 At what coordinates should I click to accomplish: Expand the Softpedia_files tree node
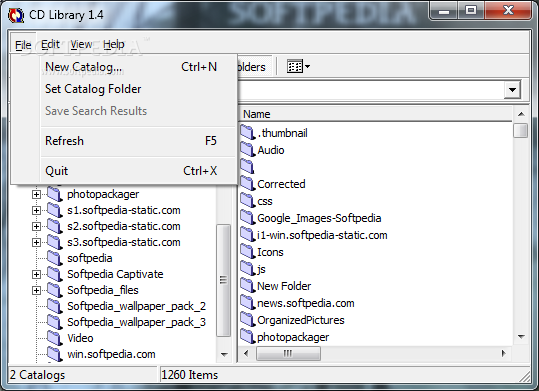click(x=36, y=290)
